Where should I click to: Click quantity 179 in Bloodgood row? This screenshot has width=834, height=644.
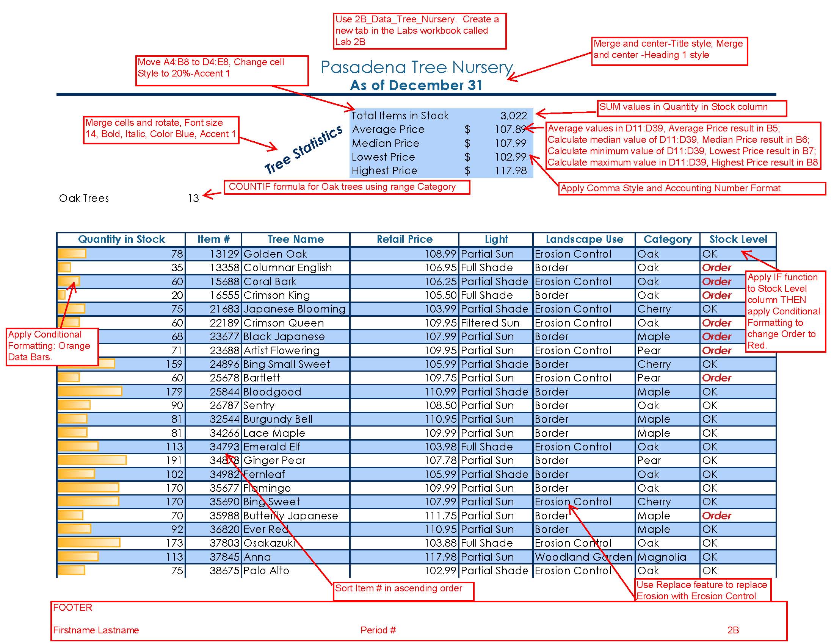tap(121, 392)
